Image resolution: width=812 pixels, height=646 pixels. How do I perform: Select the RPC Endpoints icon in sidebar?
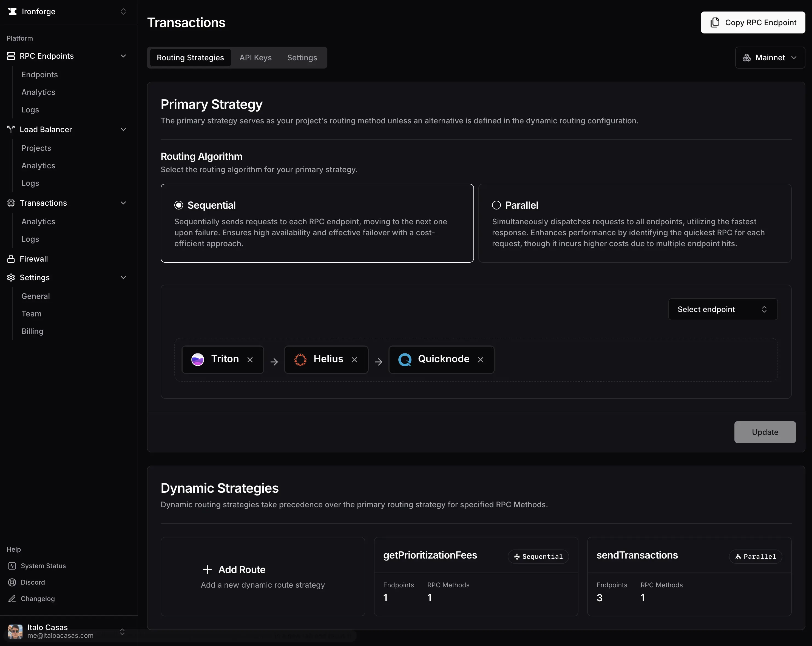[x=11, y=56]
